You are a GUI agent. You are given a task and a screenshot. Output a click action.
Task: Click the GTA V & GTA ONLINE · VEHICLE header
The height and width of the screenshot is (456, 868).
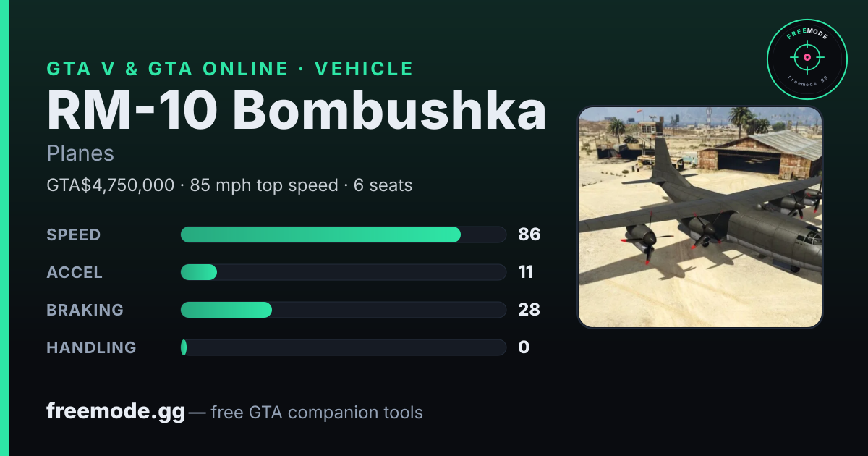(x=230, y=69)
